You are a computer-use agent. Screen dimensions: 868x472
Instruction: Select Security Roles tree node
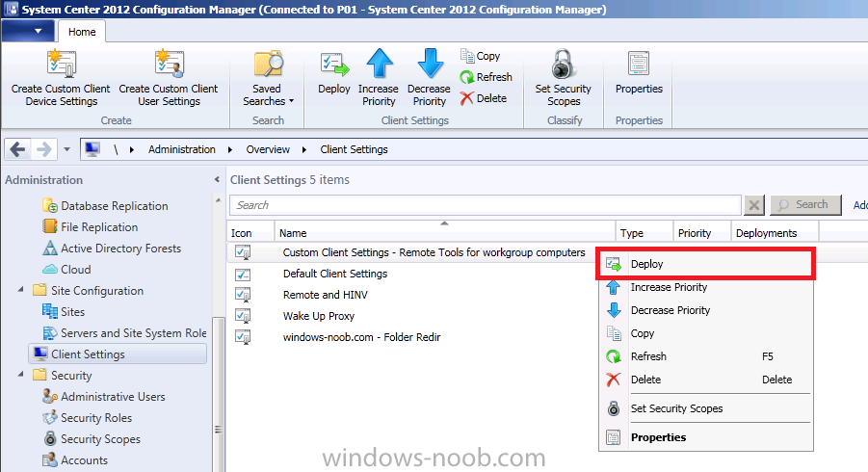click(x=88, y=418)
